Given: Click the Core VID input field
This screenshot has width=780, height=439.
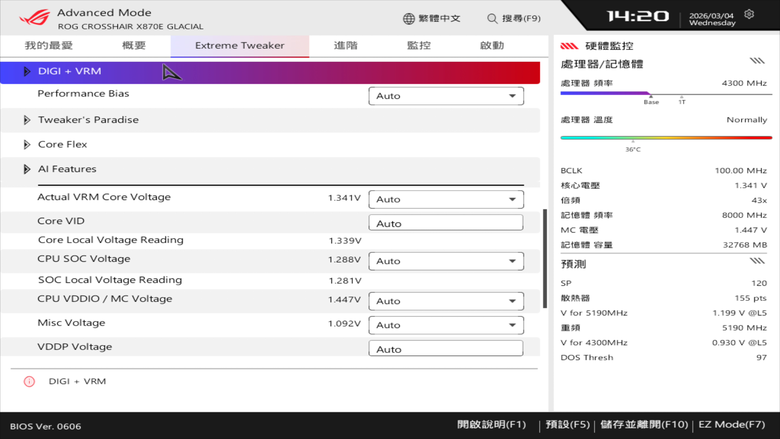Looking at the screenshot, I should click(x=446, y=223).
